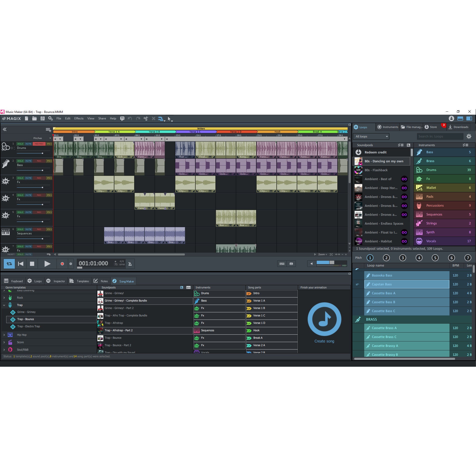Screen dimensions: 476x476
Task: Click the Stop button
Action: click(x=32, y=264)
